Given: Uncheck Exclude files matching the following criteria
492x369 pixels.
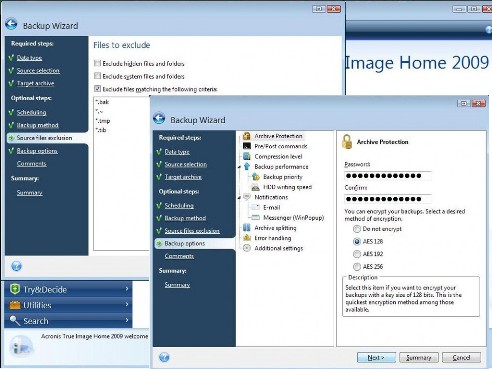Looking at the screenshot, I should tap(97, 89).
